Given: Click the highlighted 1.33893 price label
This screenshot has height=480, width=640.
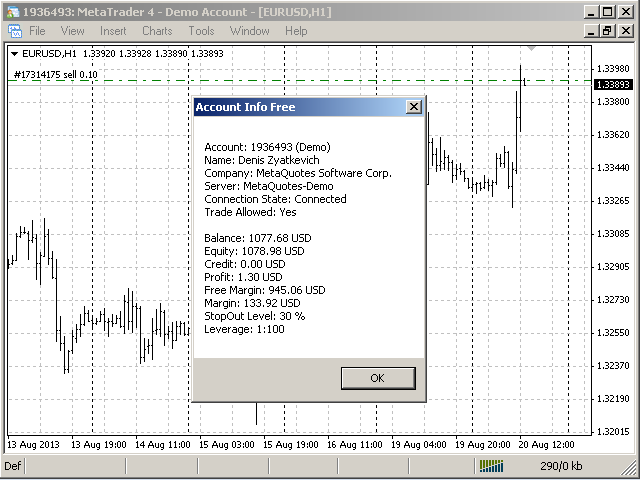Looking at the screenshot, I should 612,85.
